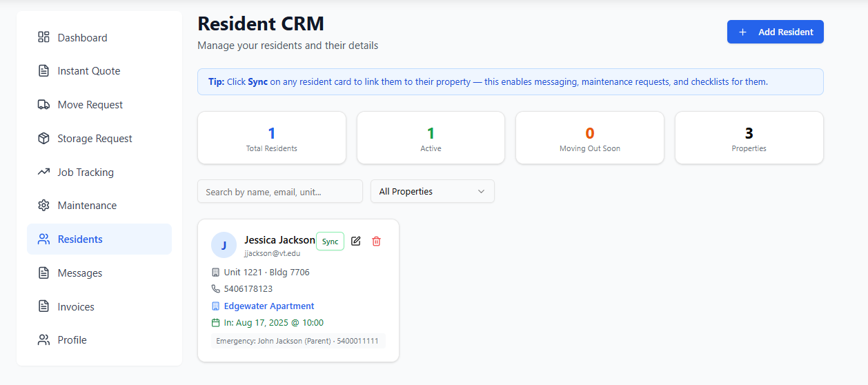Open the All Properties filter dropdown
Screen dimensions: 868x385
click(x=433, y=191)
